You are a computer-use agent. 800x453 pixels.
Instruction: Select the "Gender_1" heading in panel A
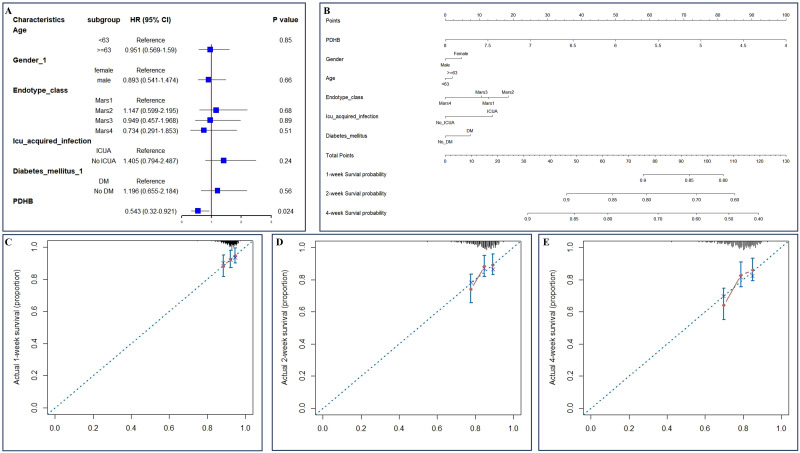[x=29, y=60]
